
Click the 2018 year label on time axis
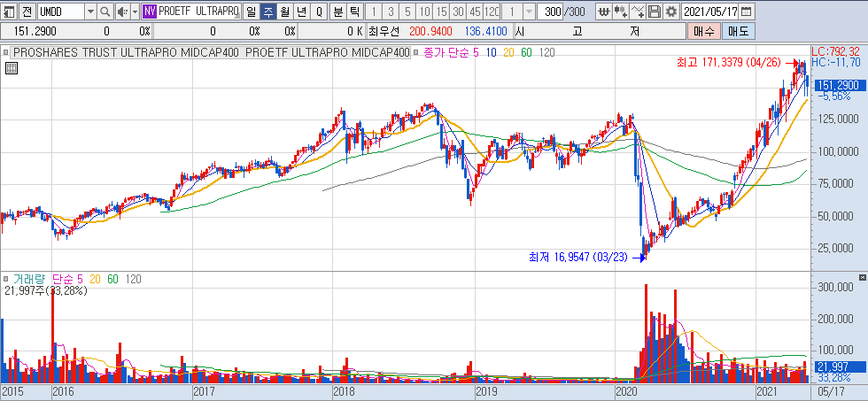click(x=345, y=391)
